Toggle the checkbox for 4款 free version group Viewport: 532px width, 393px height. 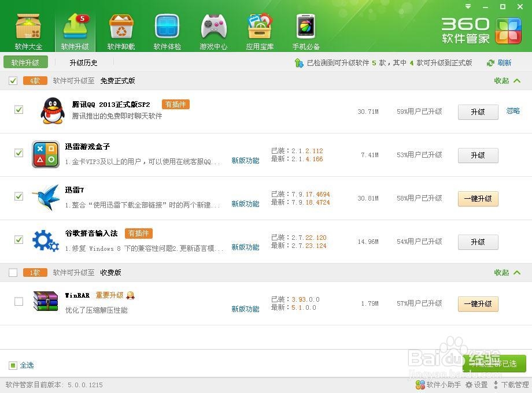[13, 81]
